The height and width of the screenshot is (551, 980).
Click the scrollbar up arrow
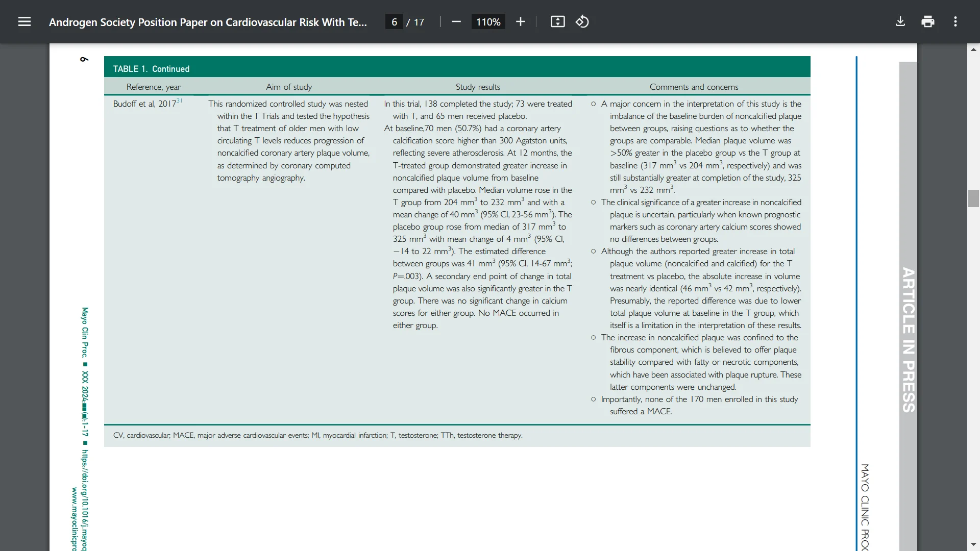973,49
